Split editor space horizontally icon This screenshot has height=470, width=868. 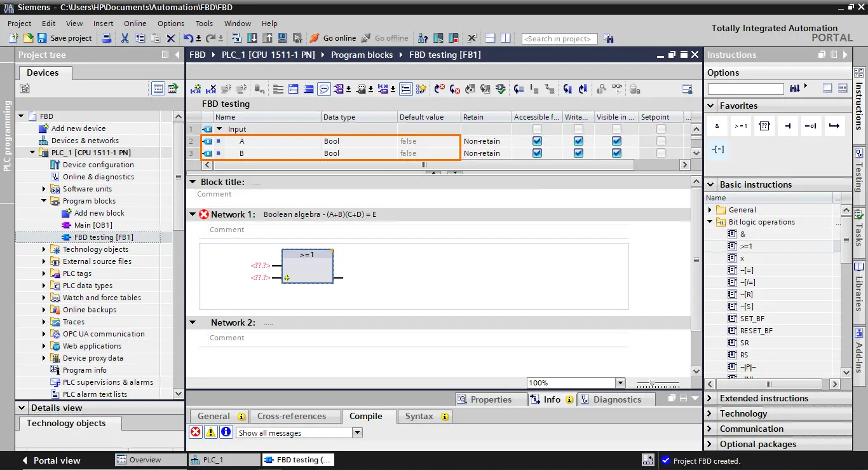pos(490,38)
